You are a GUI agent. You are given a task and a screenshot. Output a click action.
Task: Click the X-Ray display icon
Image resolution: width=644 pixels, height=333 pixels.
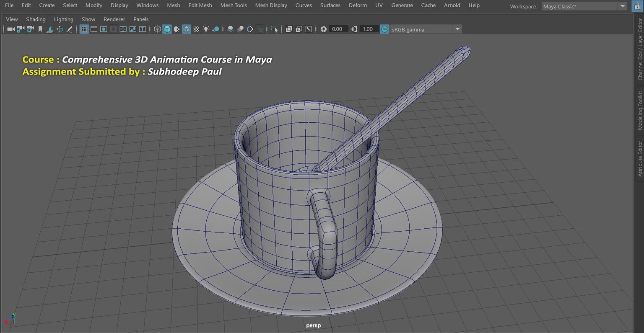[x=289, y=29]
